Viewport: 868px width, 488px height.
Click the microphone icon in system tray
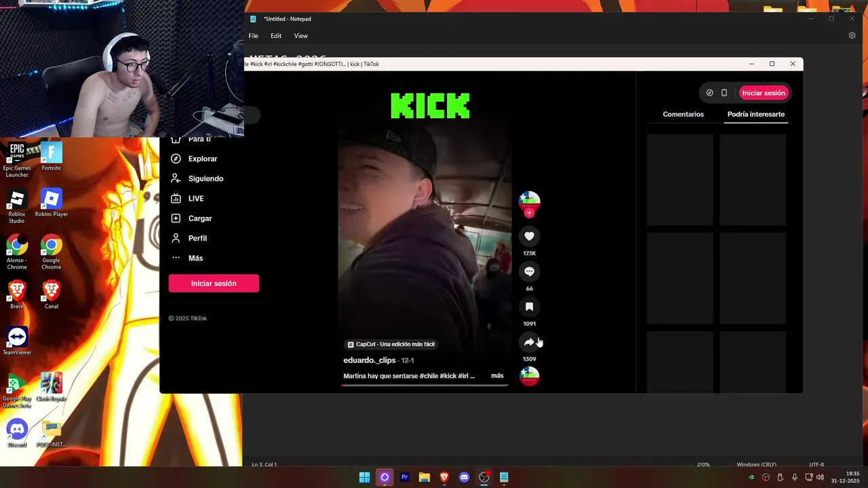point(794,477)
